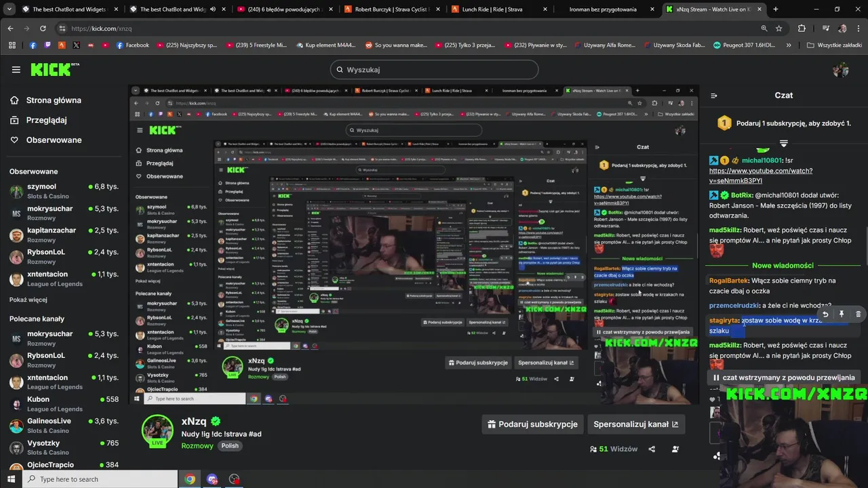Open the Kick hamburger sidebar menu
The height and width of the screenshot is (488, 868).
(x=16, y=69)
